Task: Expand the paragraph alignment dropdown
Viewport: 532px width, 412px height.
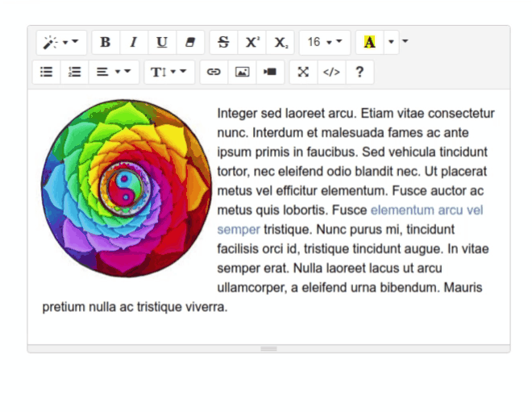Action: [x=113, y=72]
